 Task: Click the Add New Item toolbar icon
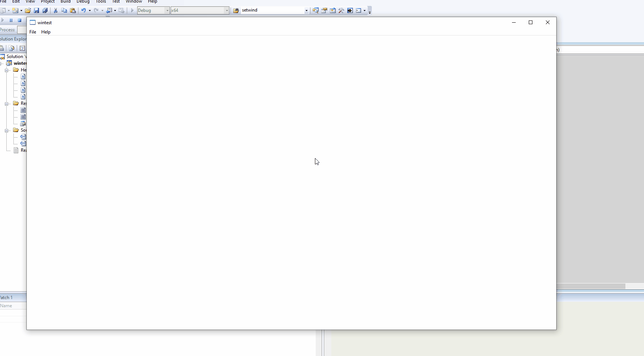[15, 10]
